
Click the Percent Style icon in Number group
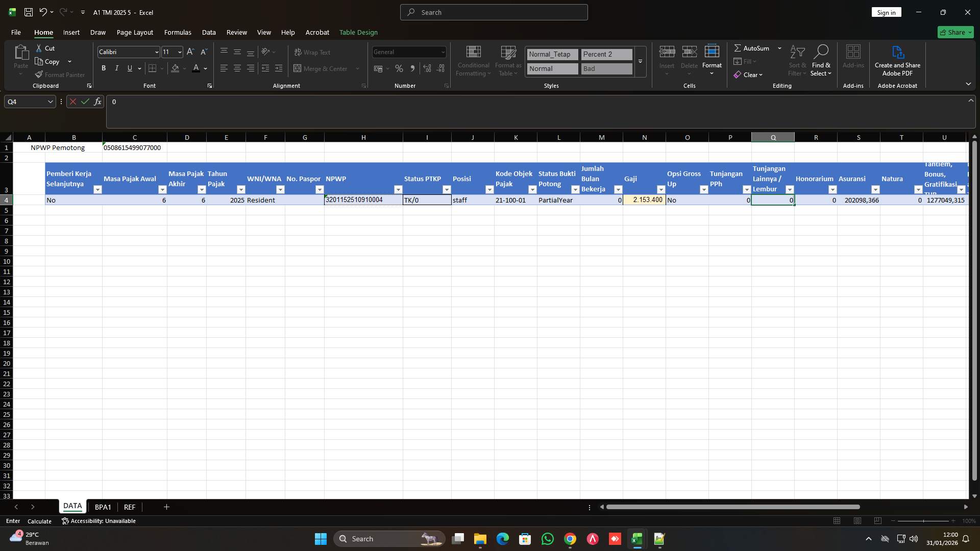(x=399, y=68)
